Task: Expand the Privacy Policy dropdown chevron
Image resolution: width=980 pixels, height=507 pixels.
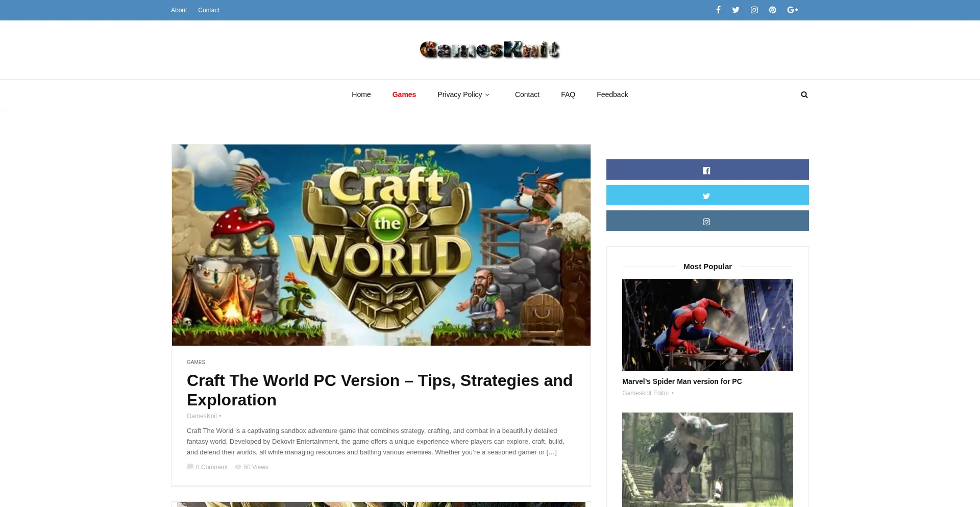Action: coord(487,95)
